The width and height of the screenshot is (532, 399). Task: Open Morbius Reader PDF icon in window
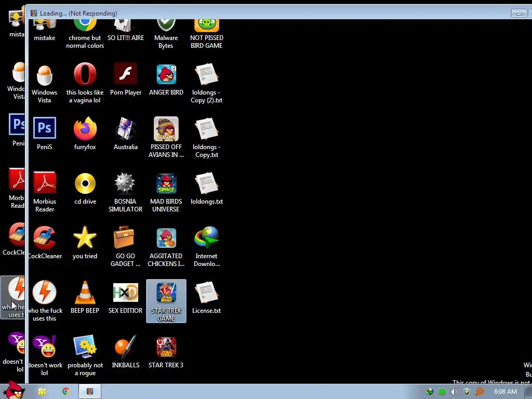45,183
